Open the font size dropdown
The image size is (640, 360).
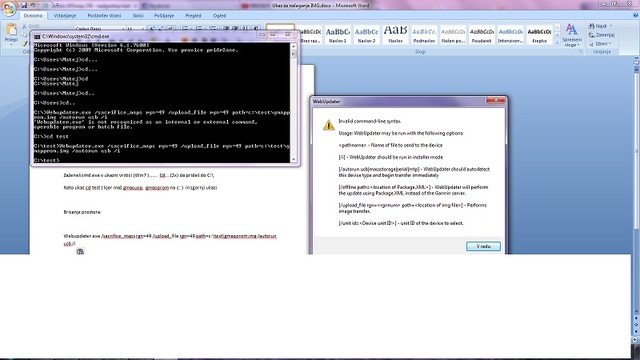(x=142, y=29)
